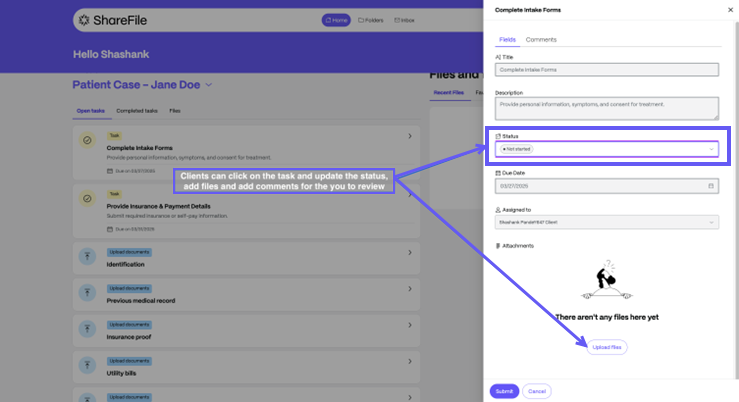Screen dimensions: 739x402
Task: Click the Hello Shashank greeting
Action: pos(111,54)
